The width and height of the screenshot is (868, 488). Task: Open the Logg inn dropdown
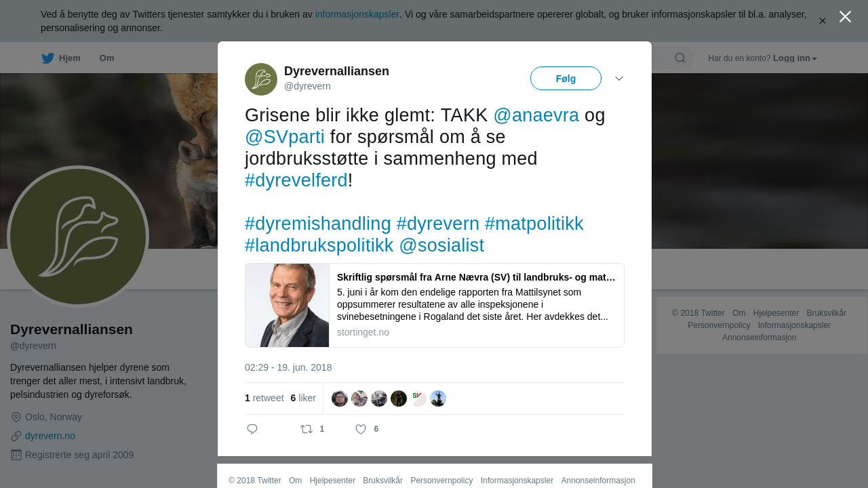tap(795, 58)
